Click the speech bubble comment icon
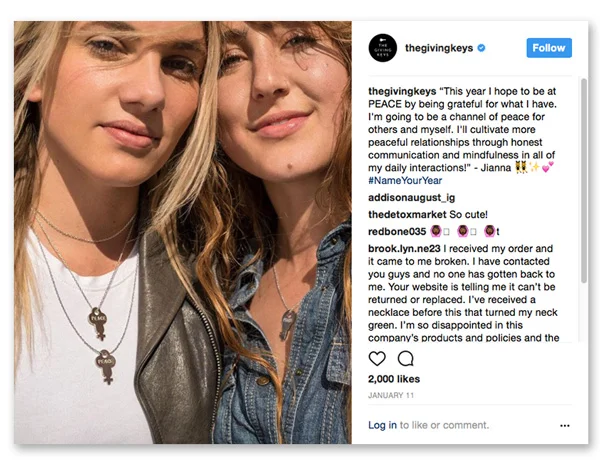The width and height of the screenshot is (600, 463). click(x=406, y=359)
